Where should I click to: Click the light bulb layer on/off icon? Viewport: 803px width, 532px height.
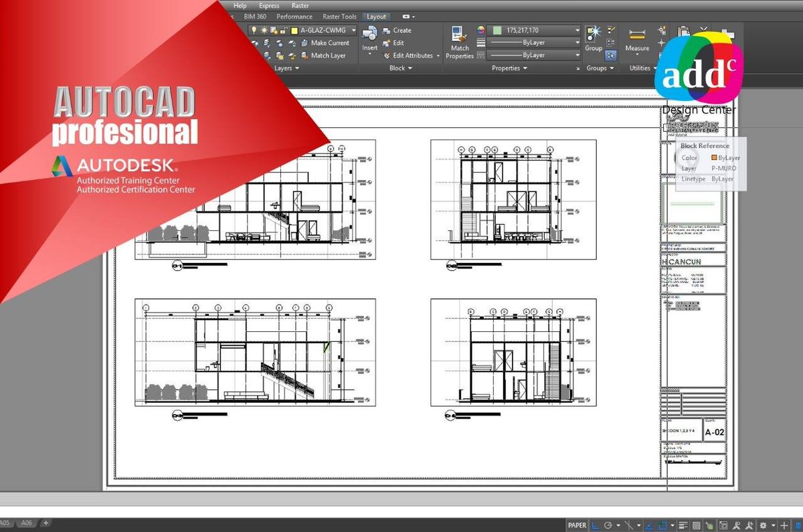pos(254,30)
